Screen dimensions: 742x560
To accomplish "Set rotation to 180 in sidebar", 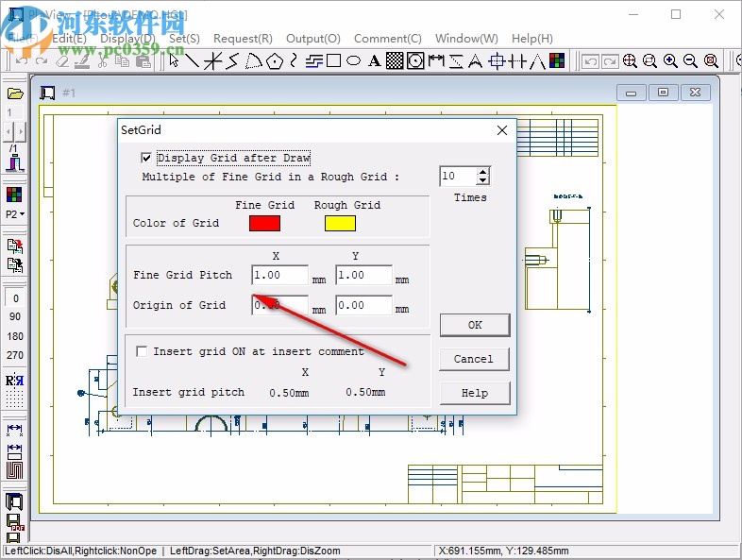I will pyautogui.click(x=15, y=336).
